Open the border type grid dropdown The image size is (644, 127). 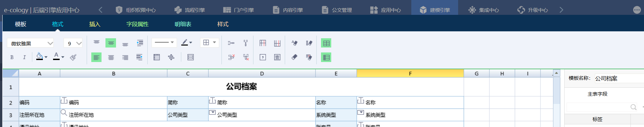tap(210, 43)
